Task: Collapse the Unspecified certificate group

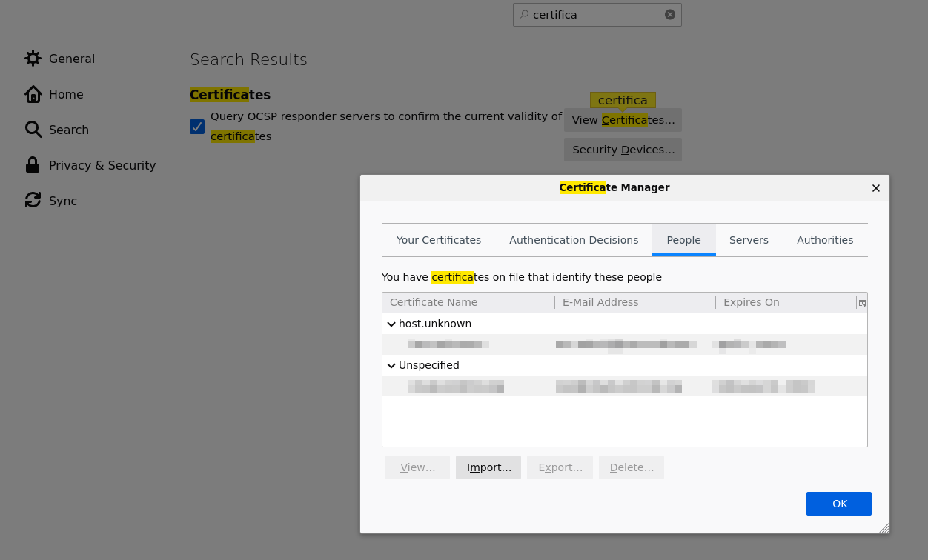Action: pos(391,366)
